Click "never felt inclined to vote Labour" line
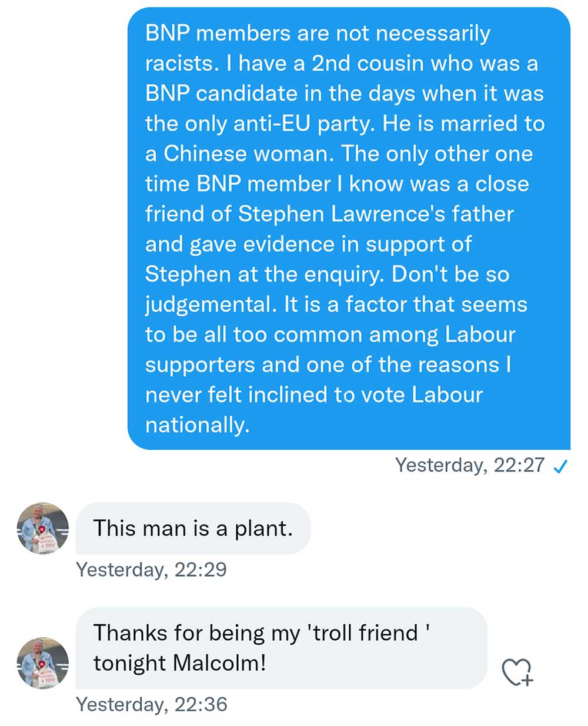588x726 pixels. tap(313, 394)
